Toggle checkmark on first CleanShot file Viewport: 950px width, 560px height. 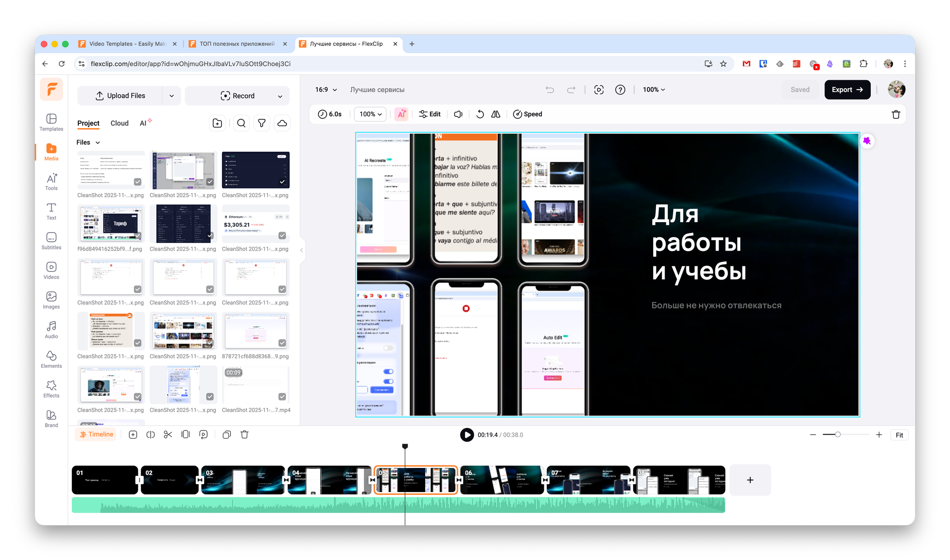click(137, 182)
